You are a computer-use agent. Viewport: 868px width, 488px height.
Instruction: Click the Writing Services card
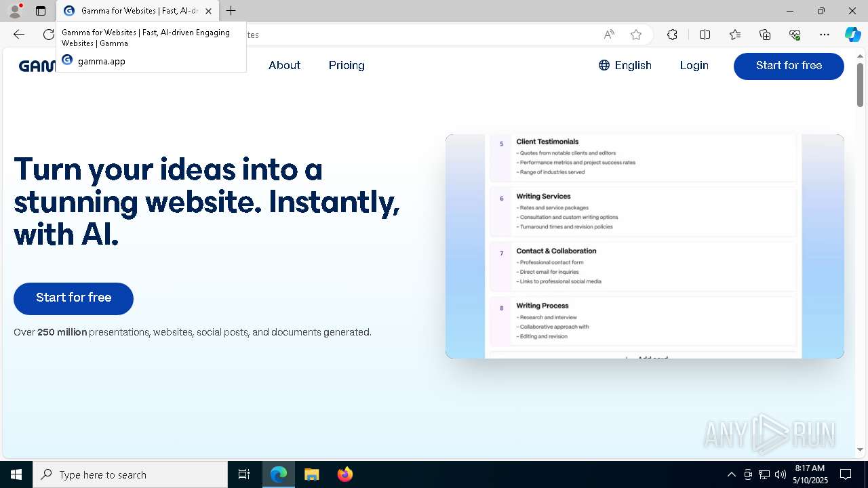(642, 211)
